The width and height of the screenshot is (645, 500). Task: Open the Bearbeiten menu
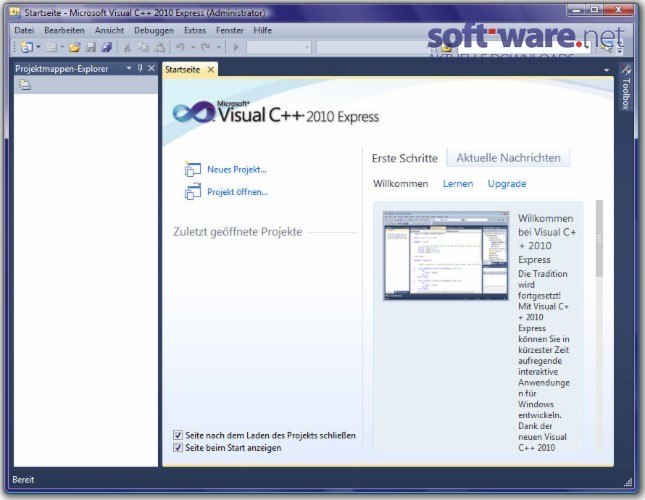64,30
